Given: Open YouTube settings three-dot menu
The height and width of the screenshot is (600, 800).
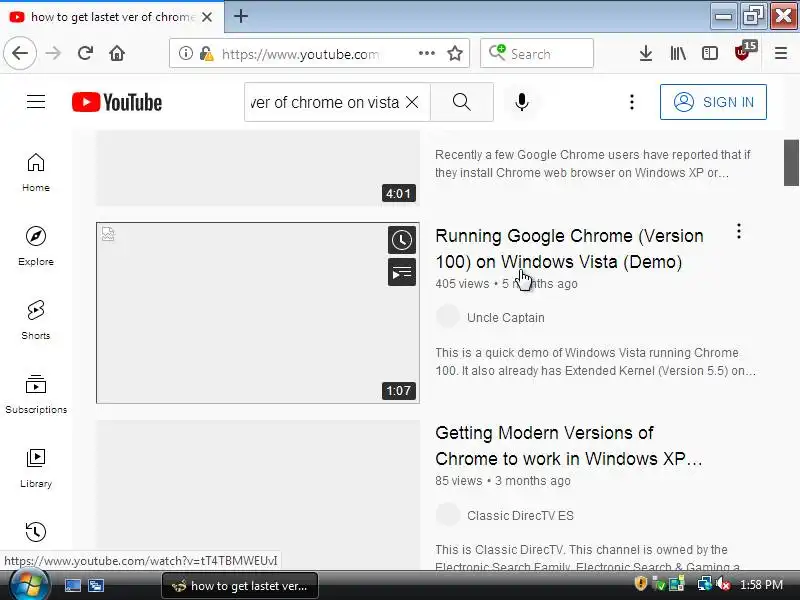Looking at the screenshot, I should [632, 102].
